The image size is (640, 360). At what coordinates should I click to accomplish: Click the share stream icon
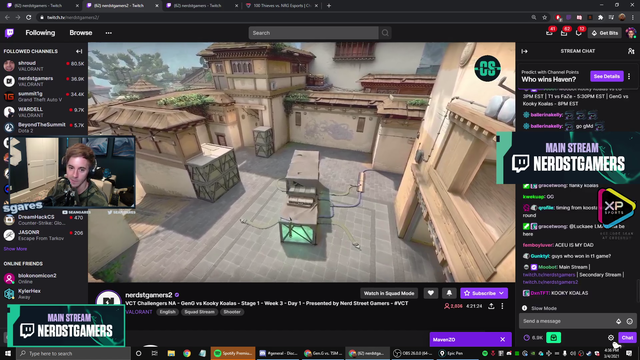pyautogui.click(x=491, y=306)
